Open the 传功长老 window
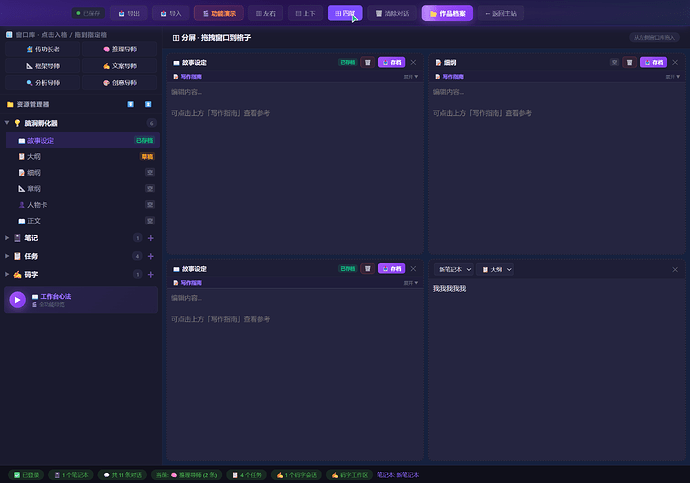This screenshot has height=483, width=690. 43,49
